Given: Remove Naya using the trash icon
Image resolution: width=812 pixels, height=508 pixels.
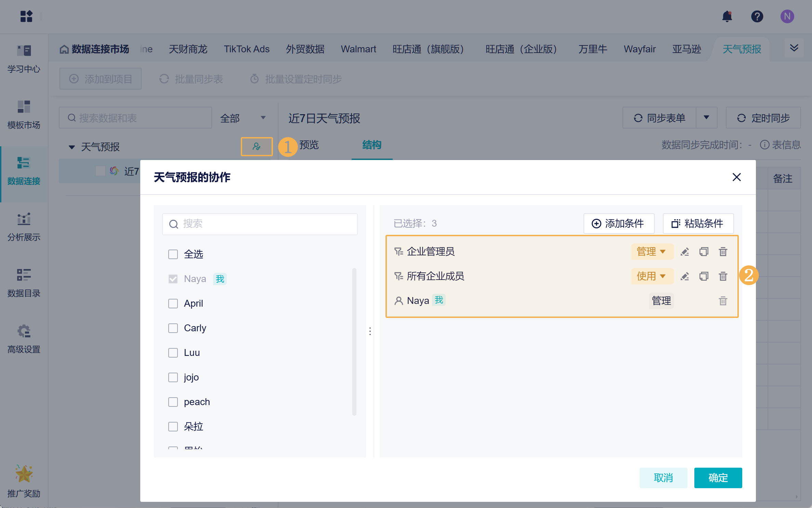Looking at the screenshot, I should (723, 301).
